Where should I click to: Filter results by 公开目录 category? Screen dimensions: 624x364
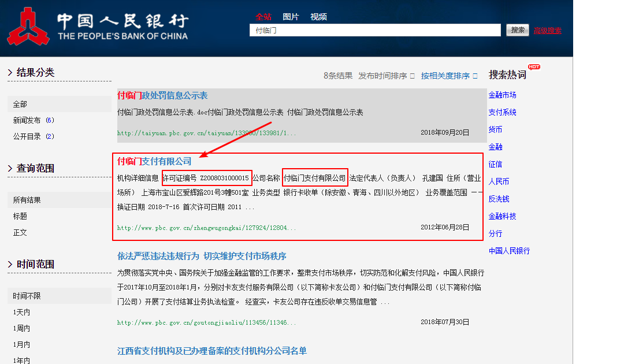click(x=26, y=137)
